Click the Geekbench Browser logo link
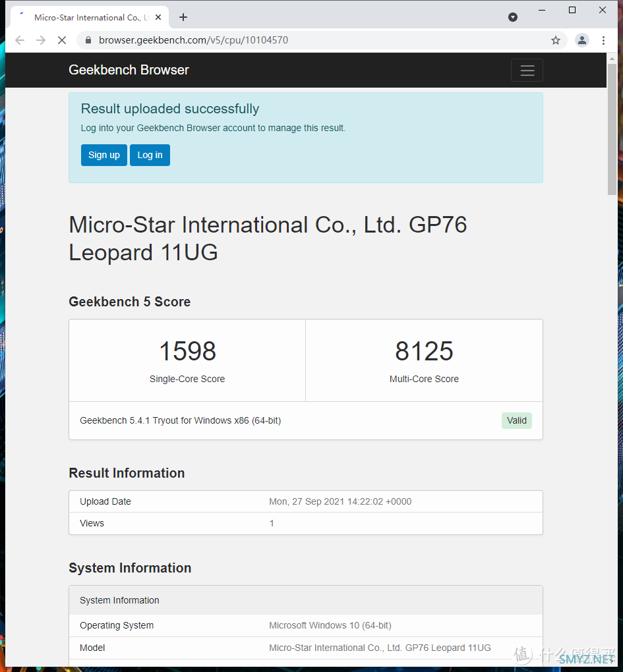 coord(129,70)
